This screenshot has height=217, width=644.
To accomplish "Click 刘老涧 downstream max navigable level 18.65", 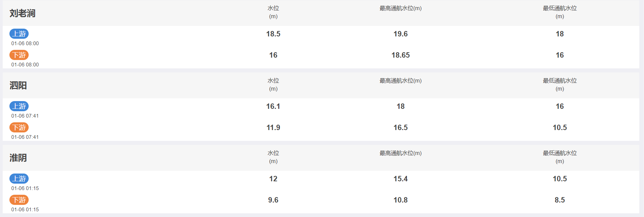I will coord(400,55).
